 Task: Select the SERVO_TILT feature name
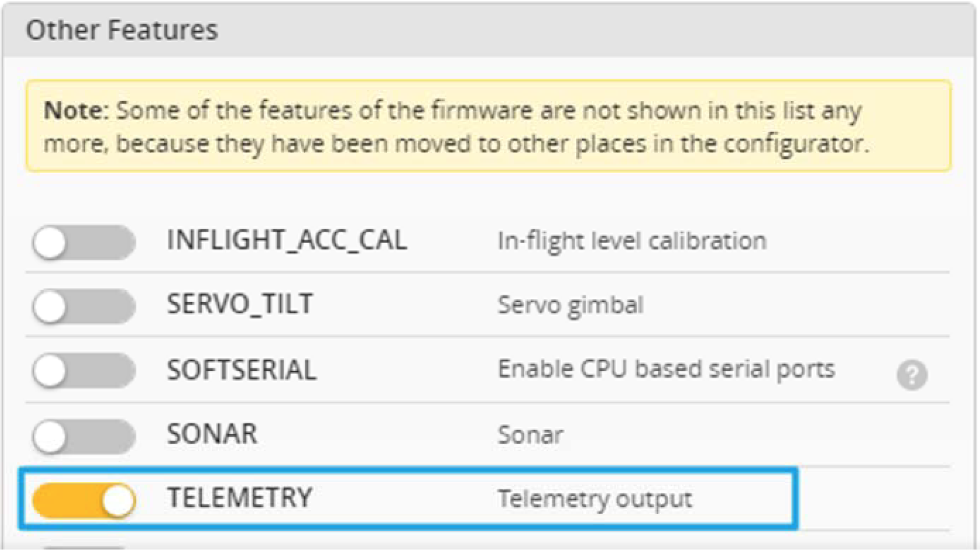240,305
